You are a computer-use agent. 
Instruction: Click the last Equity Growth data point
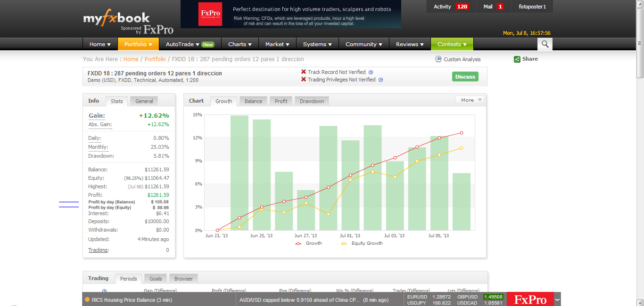(462, 148)
